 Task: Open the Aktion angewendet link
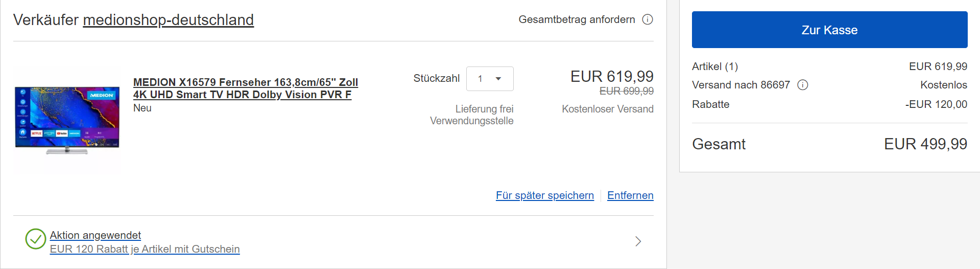tap(95, 235)
